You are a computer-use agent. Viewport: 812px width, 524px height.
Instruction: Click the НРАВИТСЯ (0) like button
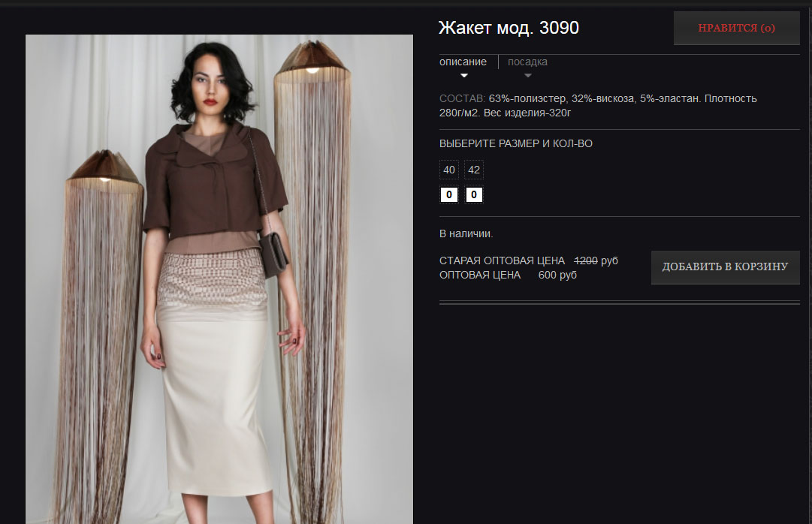click(x=736, y=28)
